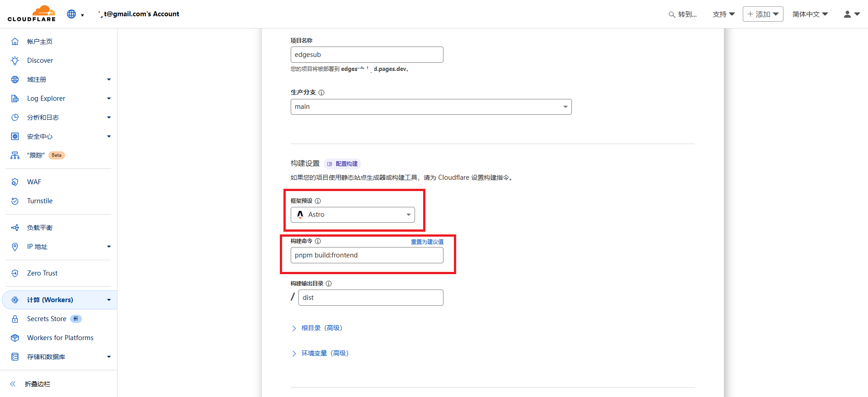This screenshot has height=397, width=868.
Task: Expand 环境变量 (高级) section
Action: 325,353
